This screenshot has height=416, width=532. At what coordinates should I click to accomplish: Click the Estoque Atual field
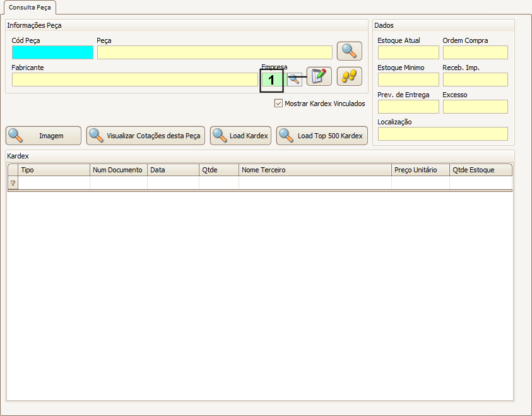(x=408, y=52)
